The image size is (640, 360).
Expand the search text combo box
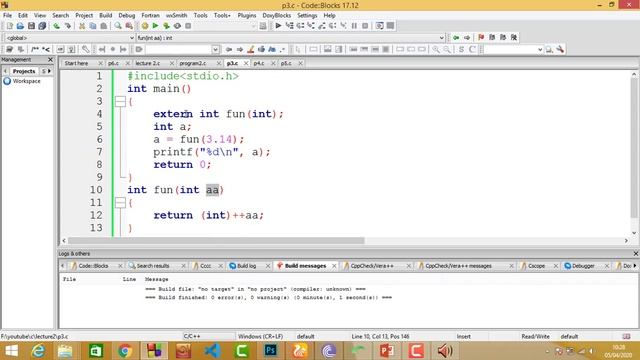(216, 49)
